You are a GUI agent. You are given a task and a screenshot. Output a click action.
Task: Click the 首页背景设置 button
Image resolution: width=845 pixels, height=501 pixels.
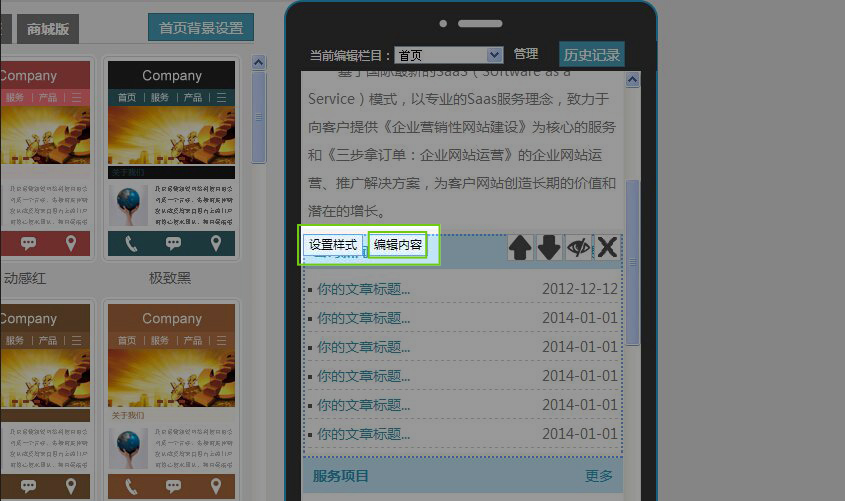[201, 28]
